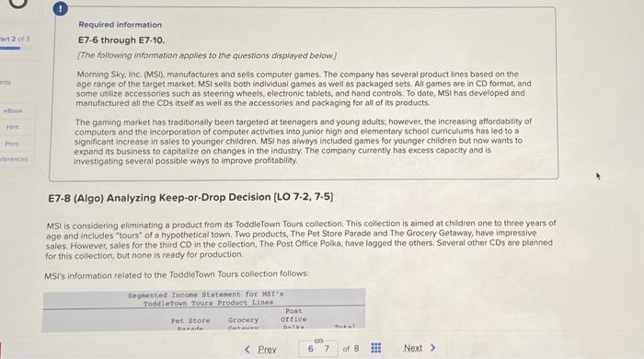The height and width of the screenshot is (359, 644).
Task: Click the Print sidebar option
Action: (12, 144)
